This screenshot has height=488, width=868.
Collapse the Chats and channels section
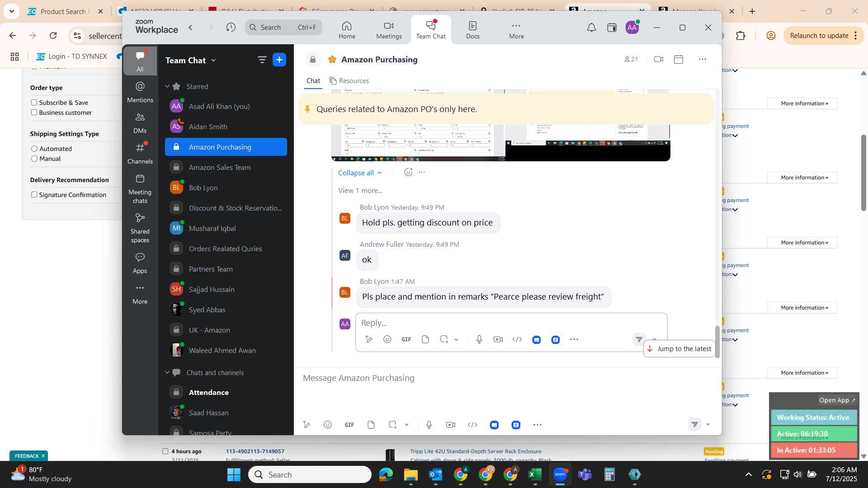(167, 372)
